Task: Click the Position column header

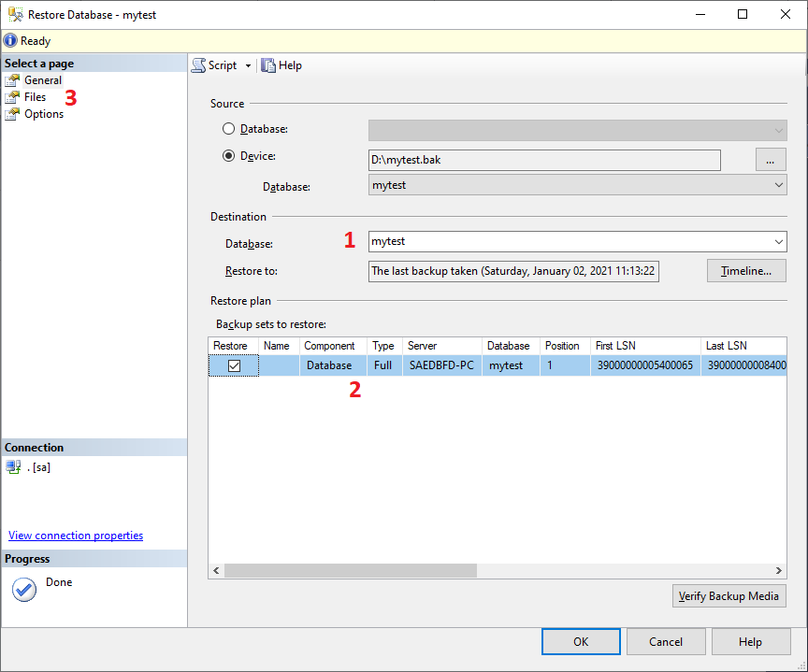Action: point(565,346)
